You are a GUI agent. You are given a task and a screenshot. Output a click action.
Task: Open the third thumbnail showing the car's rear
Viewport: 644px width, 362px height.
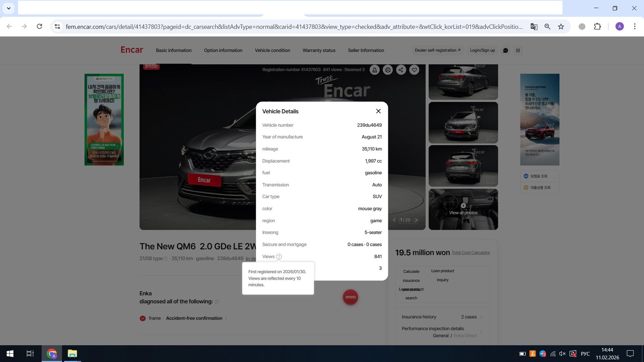tap(463, 166)
